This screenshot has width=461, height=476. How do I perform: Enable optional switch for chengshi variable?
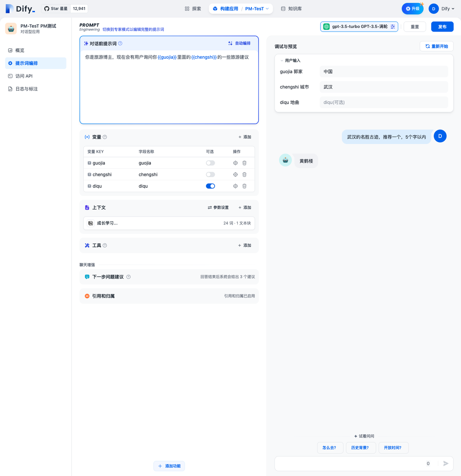click(210, 174)
